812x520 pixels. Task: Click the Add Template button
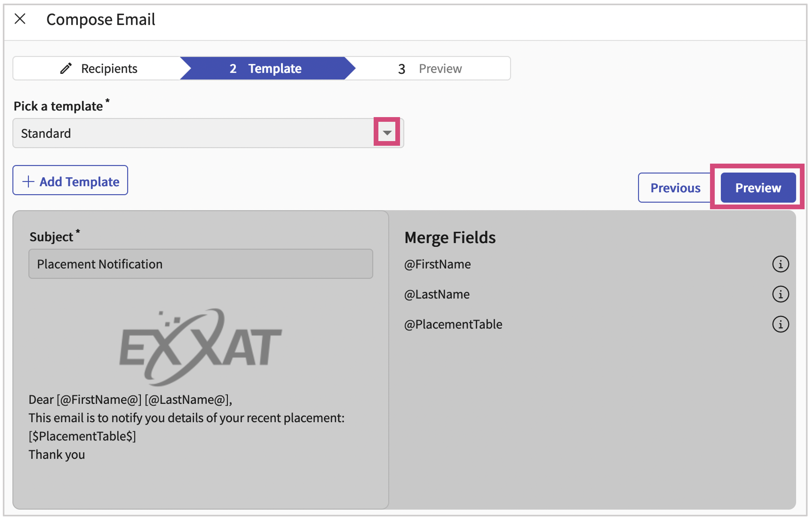(70, 181)
